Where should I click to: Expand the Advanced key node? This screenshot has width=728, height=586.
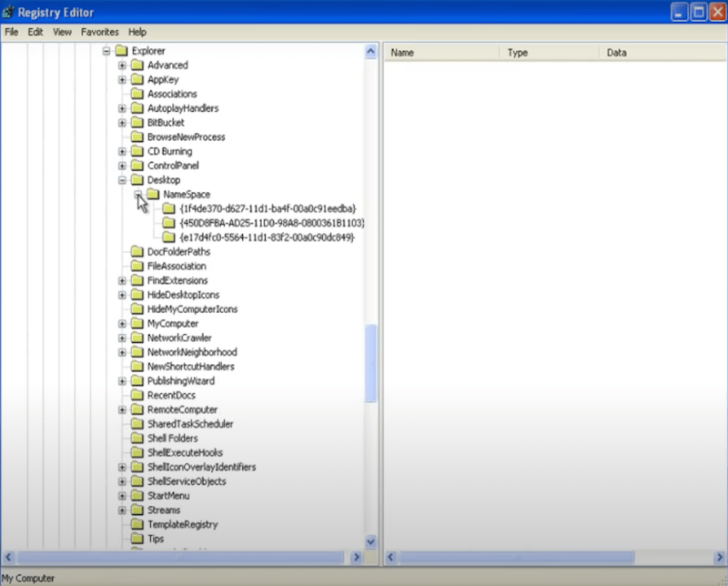(122, 66)
